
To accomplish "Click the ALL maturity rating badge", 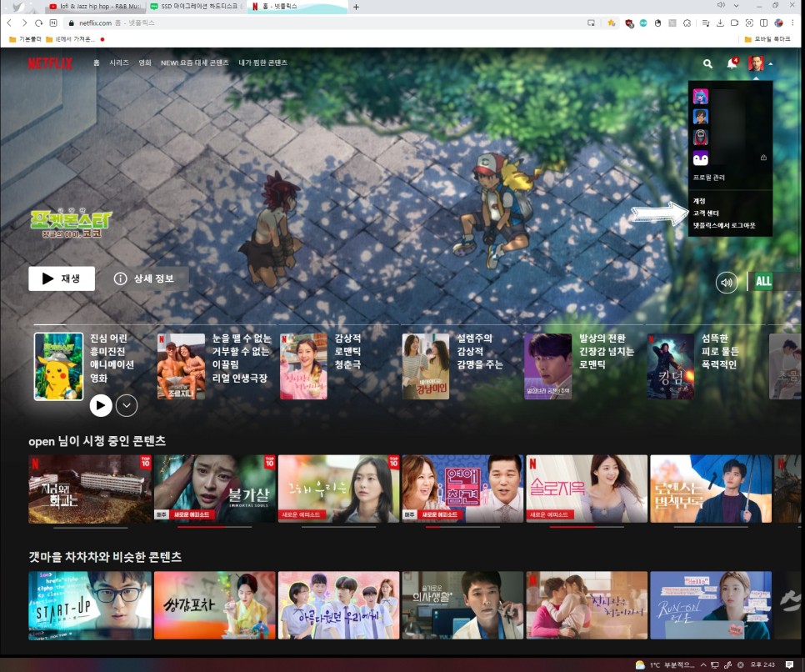I will click(x=762, y=281).
